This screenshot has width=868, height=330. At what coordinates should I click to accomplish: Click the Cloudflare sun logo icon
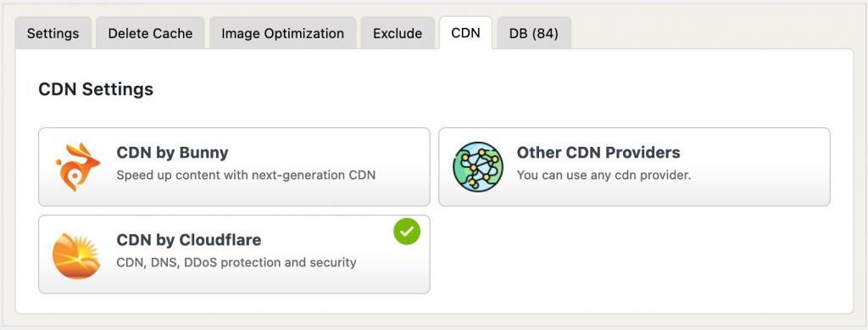pos(76,256)
